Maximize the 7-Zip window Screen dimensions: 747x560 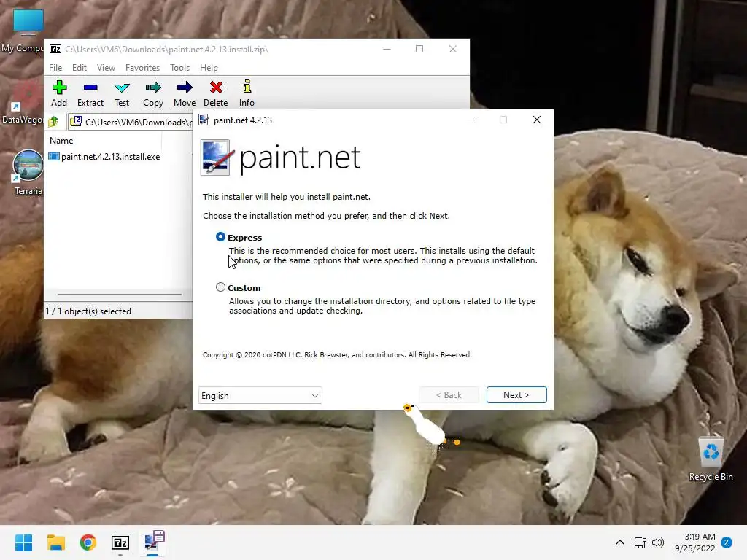(419, 49)
